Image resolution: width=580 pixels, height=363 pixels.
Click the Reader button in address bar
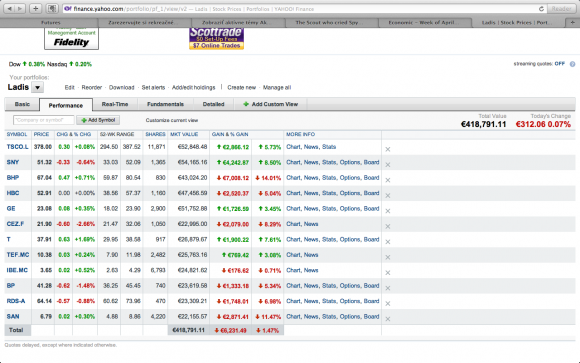(561, 9)
